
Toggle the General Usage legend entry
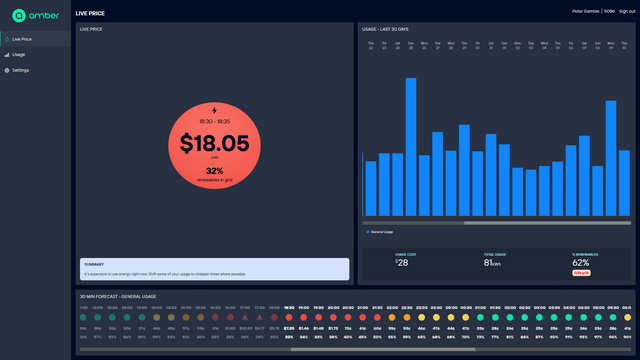click(380, 232)
